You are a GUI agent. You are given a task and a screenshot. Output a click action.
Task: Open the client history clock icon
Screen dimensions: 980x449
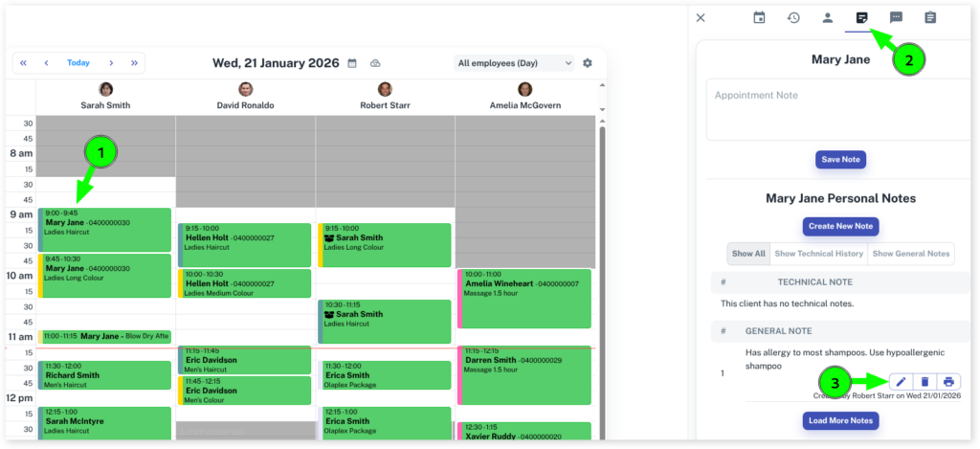(x=793, y=17)
